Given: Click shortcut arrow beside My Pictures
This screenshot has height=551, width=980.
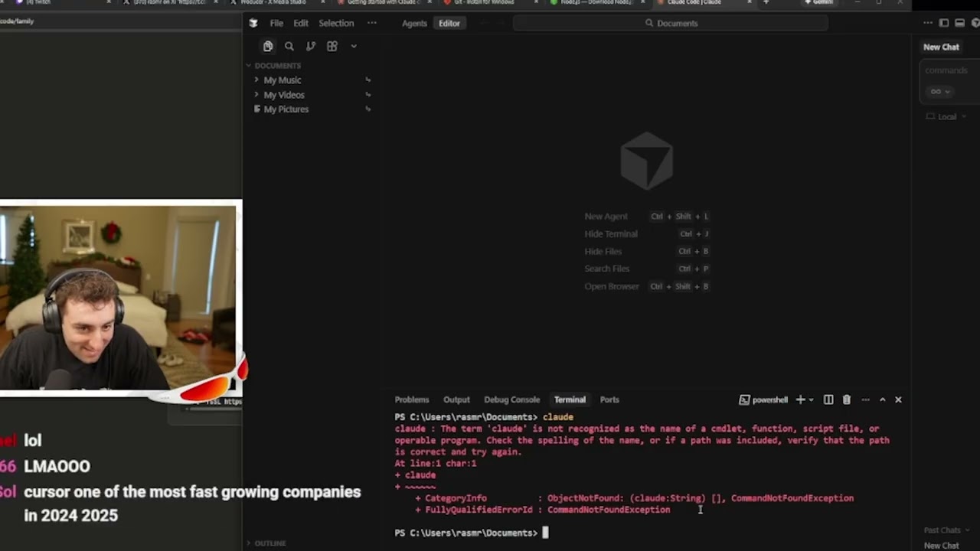Looking at the screenshot, I should click(368, 109).
